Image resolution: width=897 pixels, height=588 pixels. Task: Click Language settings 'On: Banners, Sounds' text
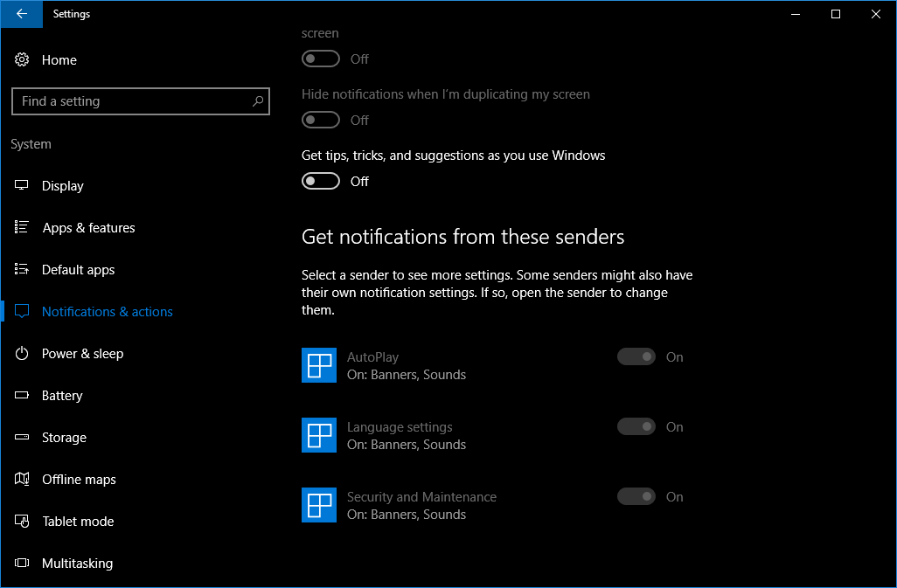click(x=407, y=445)
